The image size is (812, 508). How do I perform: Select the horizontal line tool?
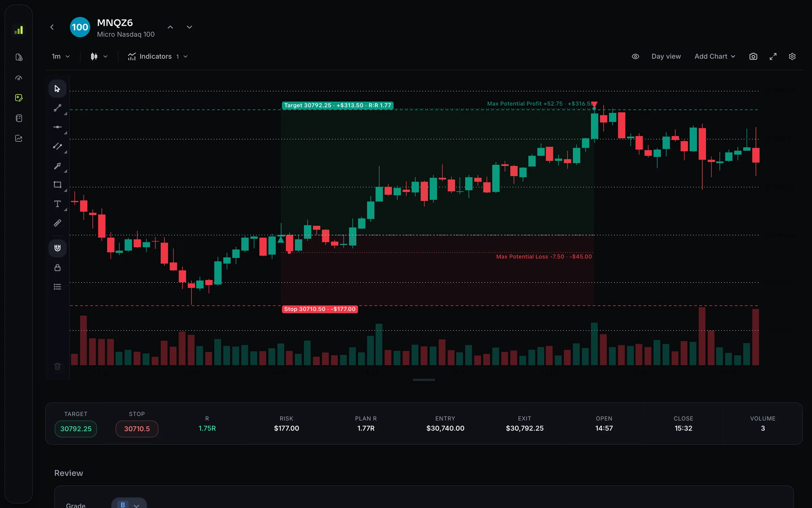[57, 127]
